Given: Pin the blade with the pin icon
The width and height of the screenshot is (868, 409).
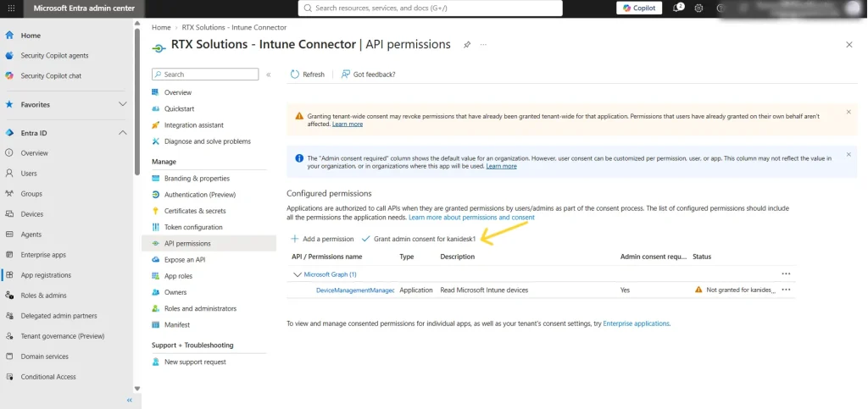Looking at the screenshot, I should click(x=467, y=45).
